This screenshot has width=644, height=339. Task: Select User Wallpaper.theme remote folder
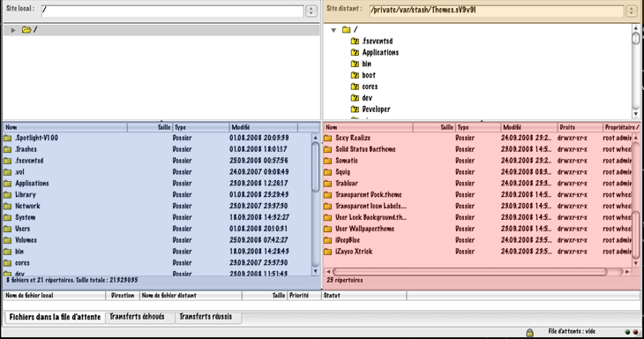(477, 229)
